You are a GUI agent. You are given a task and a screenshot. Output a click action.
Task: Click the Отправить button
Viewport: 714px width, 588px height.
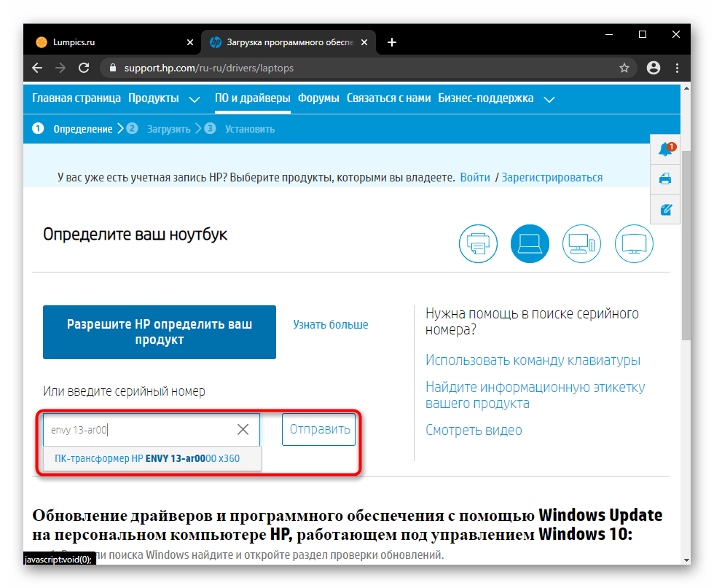[x=319, y=429]
